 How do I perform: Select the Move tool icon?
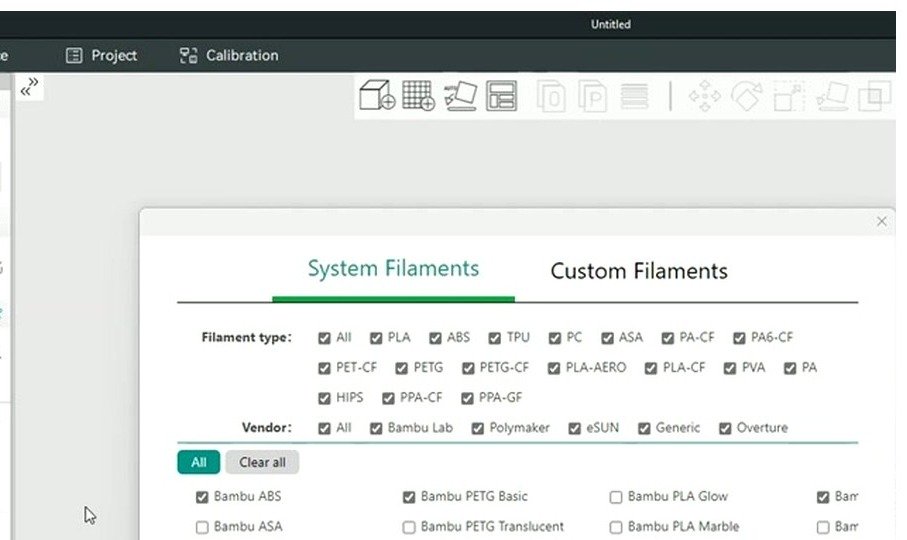click(x=705, y=96)
